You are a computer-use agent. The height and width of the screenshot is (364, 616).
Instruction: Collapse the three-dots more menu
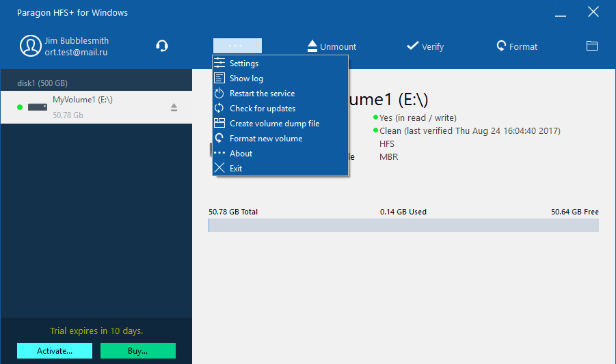pos(237,46)
